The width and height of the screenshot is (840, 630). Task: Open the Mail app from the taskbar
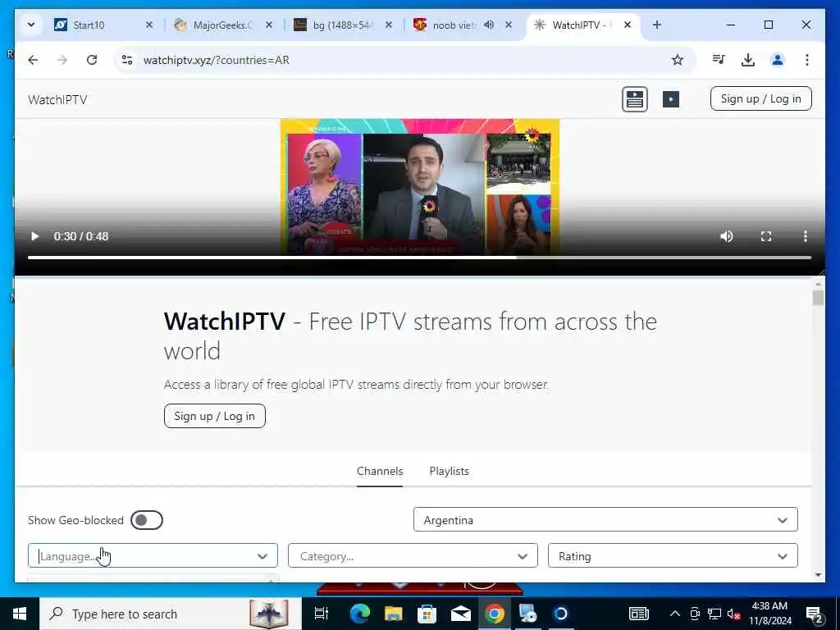tap(460, 614)
